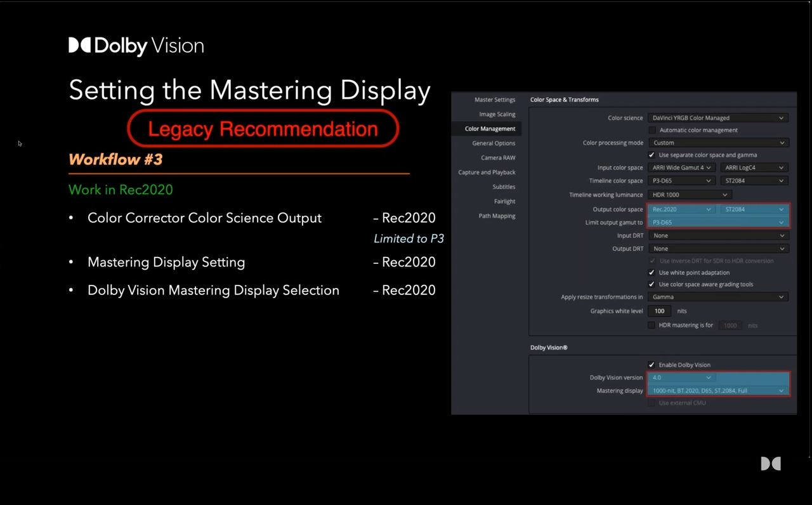Open General Options settings
Image resolution: width=812 pixels, height=505 pixels.
[494, 143]
